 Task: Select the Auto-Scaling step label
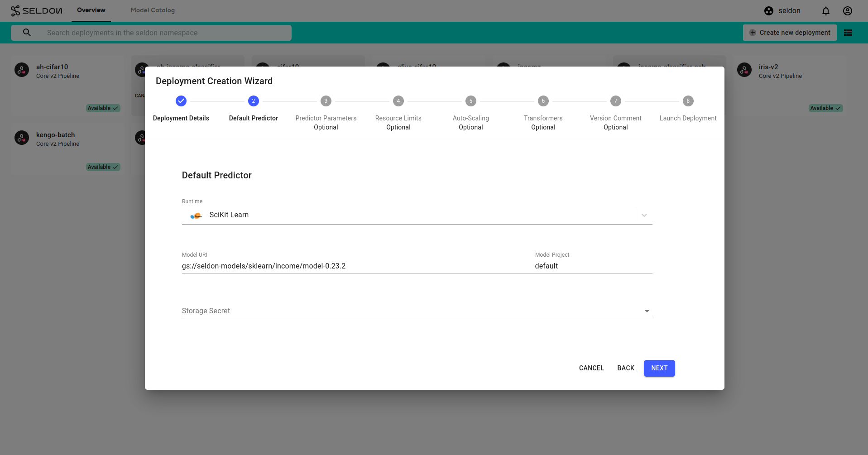(x=471, y=118)
